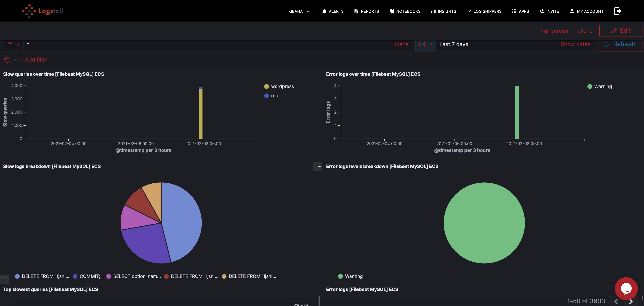The height and width of the screenshot is (306, 644).
Task: Click the Full screen link
Action: (554, 31)
